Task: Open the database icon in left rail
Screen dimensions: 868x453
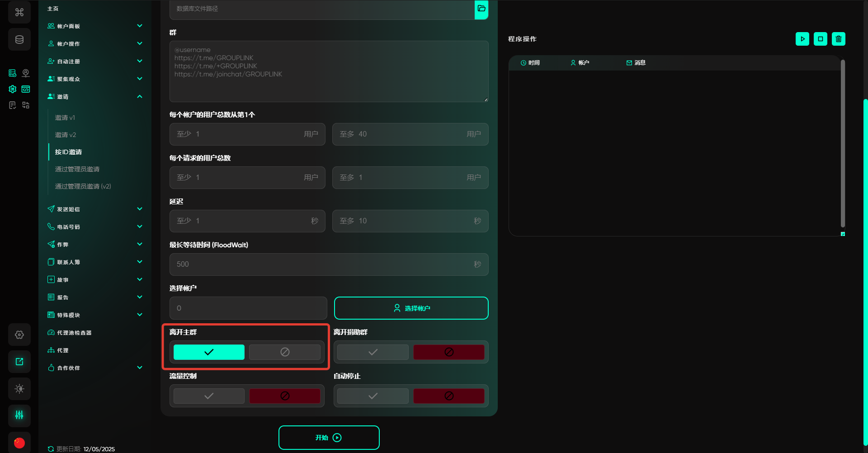Action: coord(19,40)
